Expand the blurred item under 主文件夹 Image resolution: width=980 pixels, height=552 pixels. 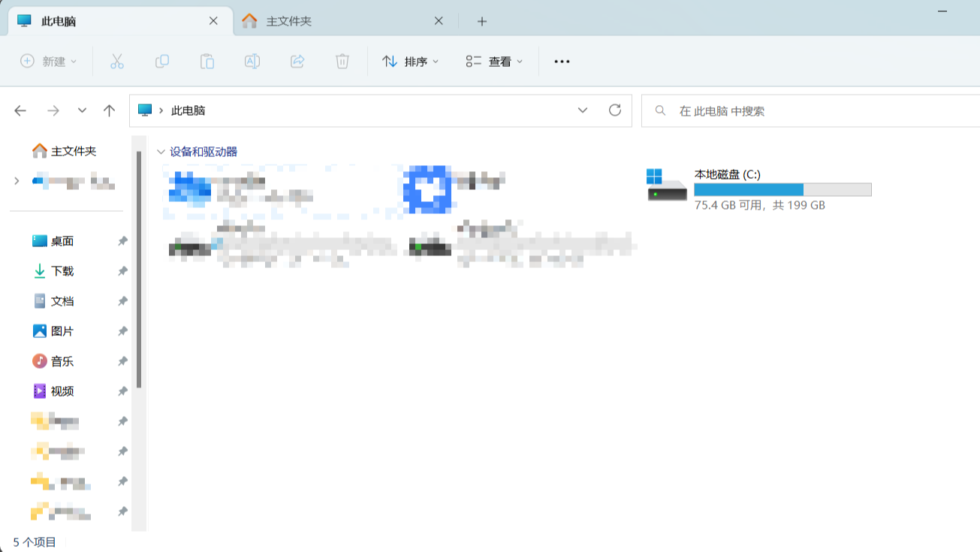[x=17, y=181]
